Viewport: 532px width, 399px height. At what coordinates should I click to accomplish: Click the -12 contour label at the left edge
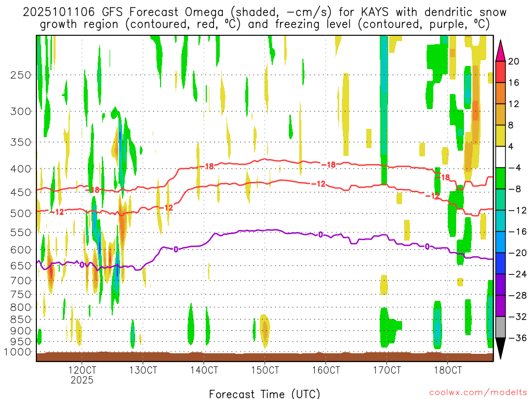click(x=57, y=212)
